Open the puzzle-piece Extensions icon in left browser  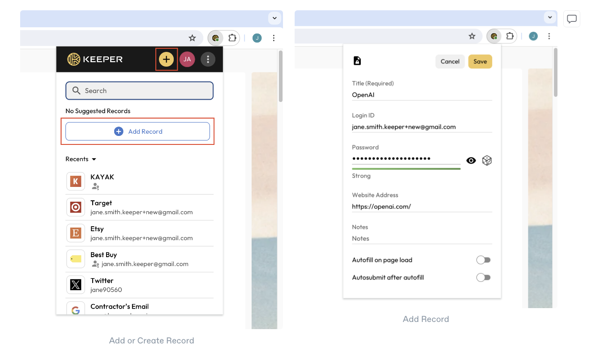pos(232,38)
